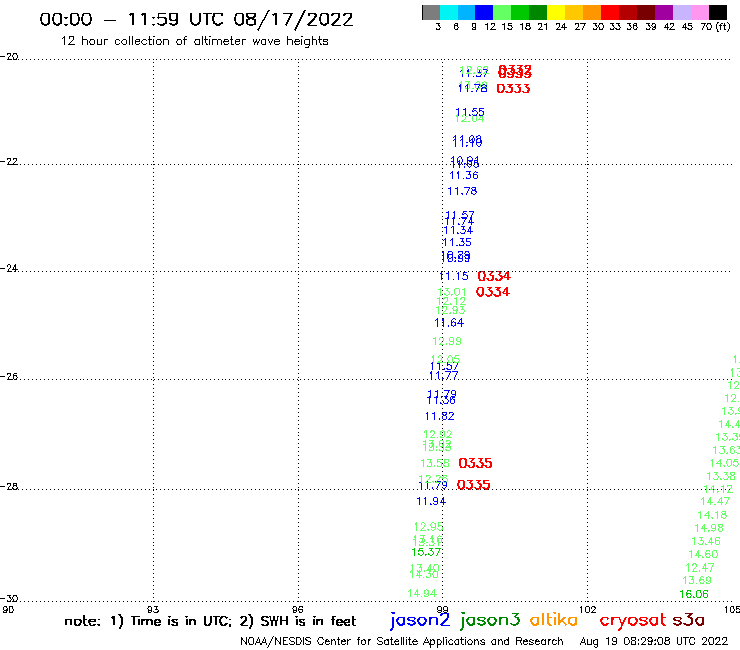This screenshot has height=650, width=740.
Task: Click the wave height value 14.47
Action: (x=715, y=501)
